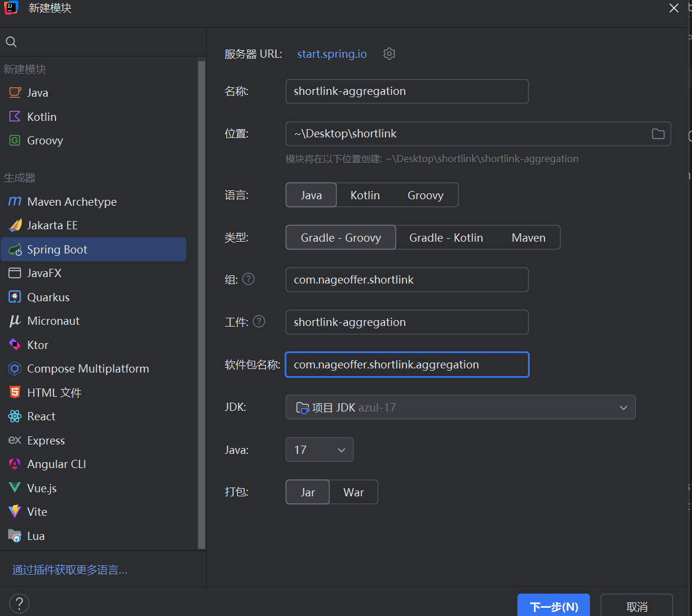
Task: Click the sidebar vertical scrollbar
Action: 202,304
